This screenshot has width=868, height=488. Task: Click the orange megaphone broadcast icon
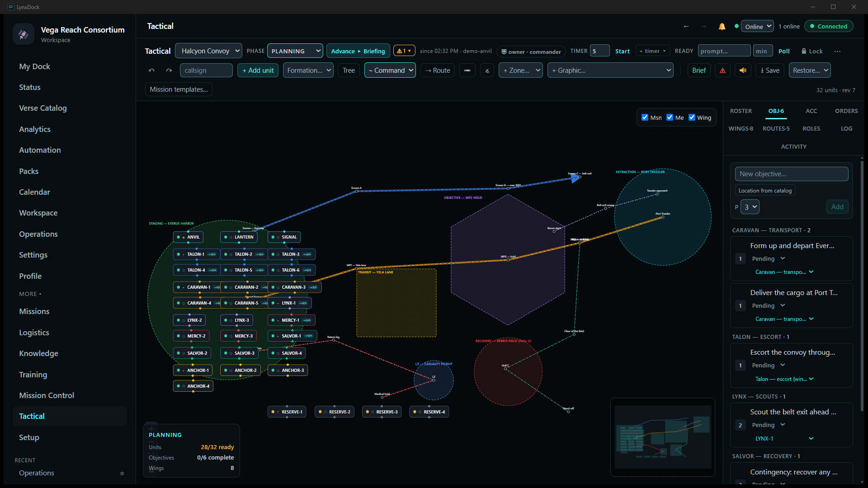point(743,70)
